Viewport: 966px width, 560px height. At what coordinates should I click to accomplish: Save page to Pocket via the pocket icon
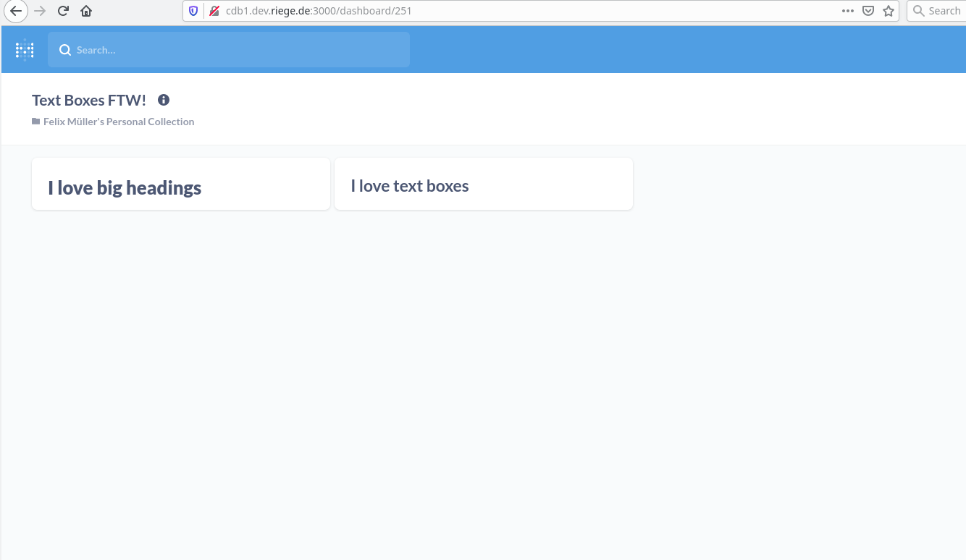coord(867,11)
